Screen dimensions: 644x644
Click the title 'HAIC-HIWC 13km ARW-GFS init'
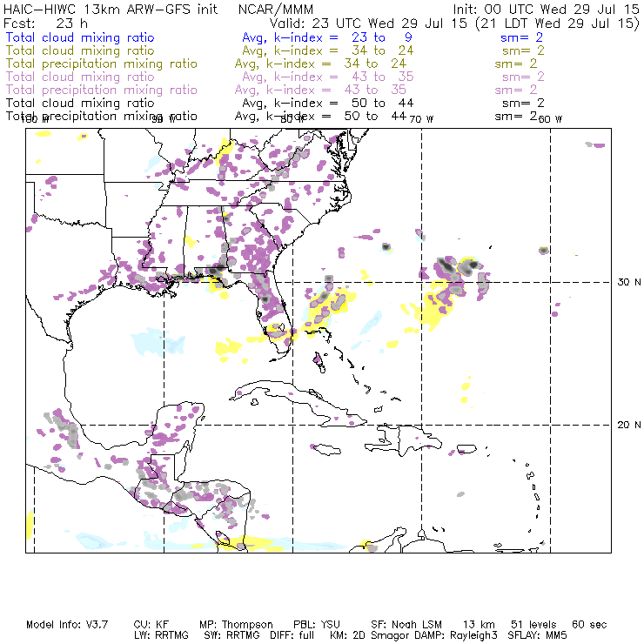(x=111, y=9)
